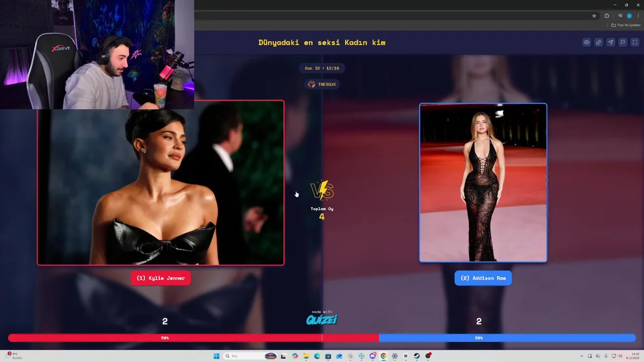The width and height of the screenshot is (644, 362).
Task: Open the Chrome extensions puzzle icon
Action: click(x=607, y=16)
